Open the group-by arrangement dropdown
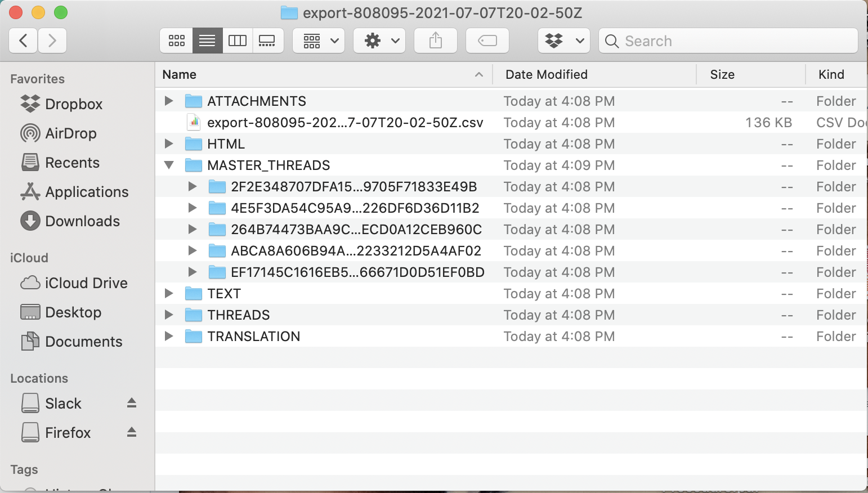Screen dimensions: 868x493 pyautogui.click(x=319, y=41)
